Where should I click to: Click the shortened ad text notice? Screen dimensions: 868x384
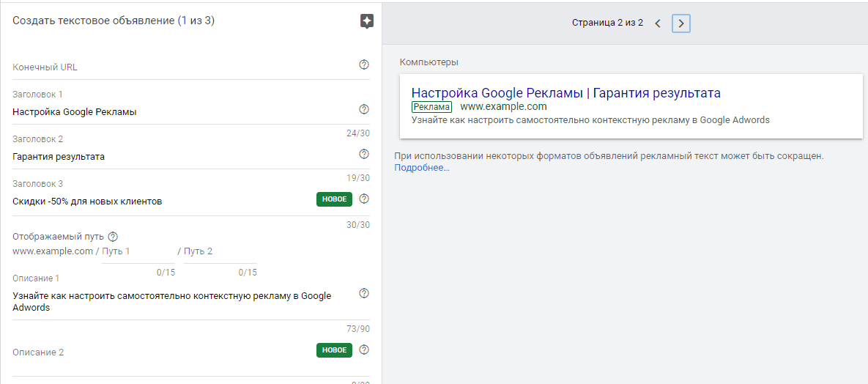pyautogui.click(x=609, y=156)
